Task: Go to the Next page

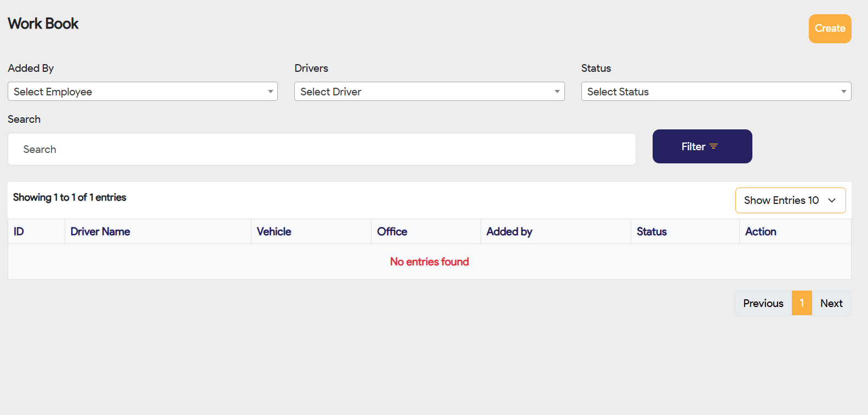Action: click(x=831, y=303)
